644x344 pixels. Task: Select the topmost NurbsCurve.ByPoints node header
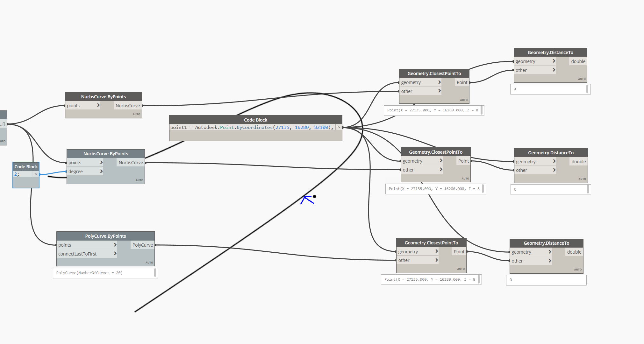pos(104,97)
